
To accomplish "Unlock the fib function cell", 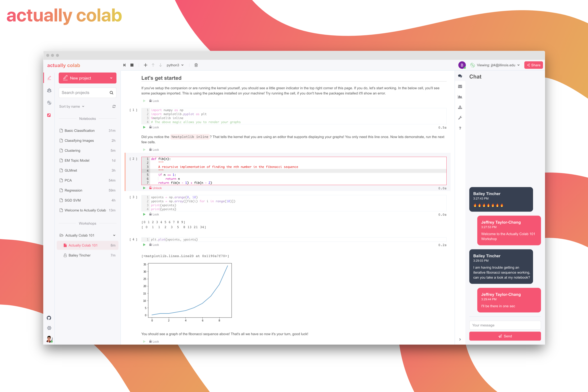I will 155,188.
